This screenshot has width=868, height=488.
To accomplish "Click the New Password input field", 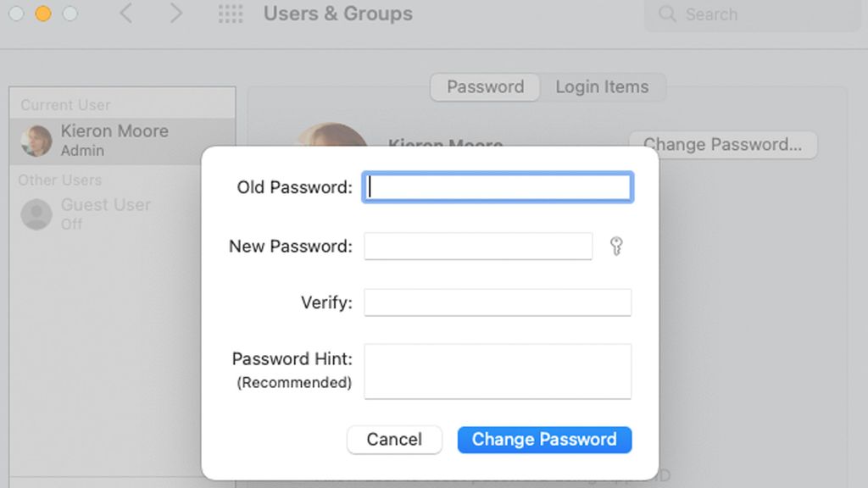I will coord(477,246).
